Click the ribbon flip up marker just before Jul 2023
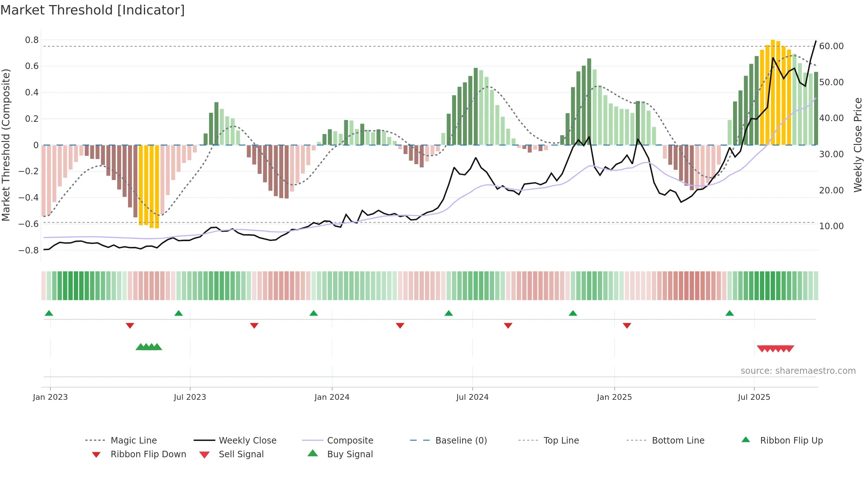The width and height of the screenshot is (868, 488). tap(179, 313)
